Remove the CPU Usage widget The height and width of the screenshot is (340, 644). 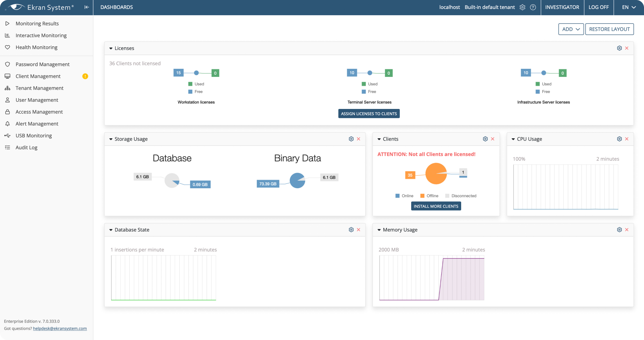click(627, 139)
